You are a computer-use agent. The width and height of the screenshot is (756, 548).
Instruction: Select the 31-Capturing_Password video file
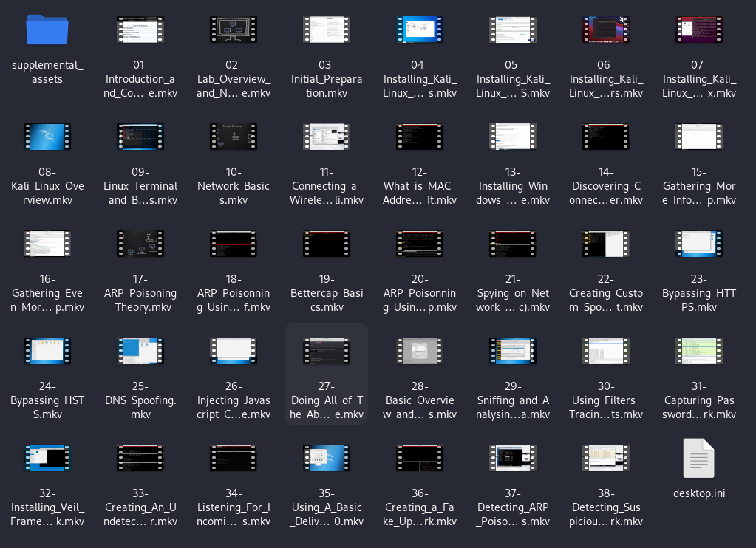click(698, 352)
